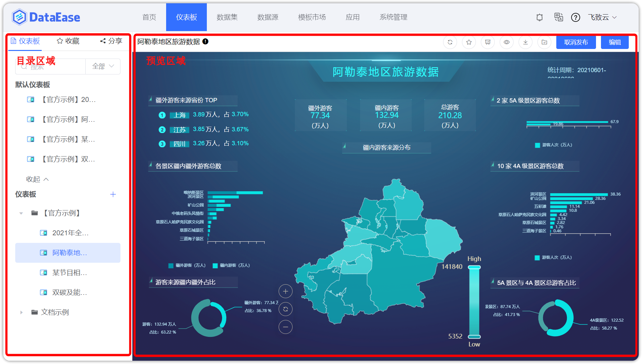This screenshot has width=642, height=364.
Task: Refresh the dashboard via the refresh icon
Action: point(450,42)
